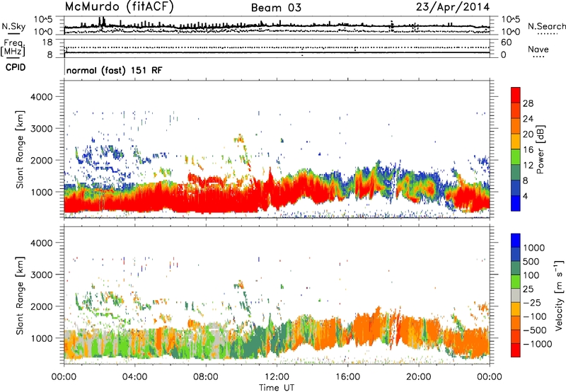Click the 4 tick on Power scale
The image size is (566, 392).
tap(525, 196)
